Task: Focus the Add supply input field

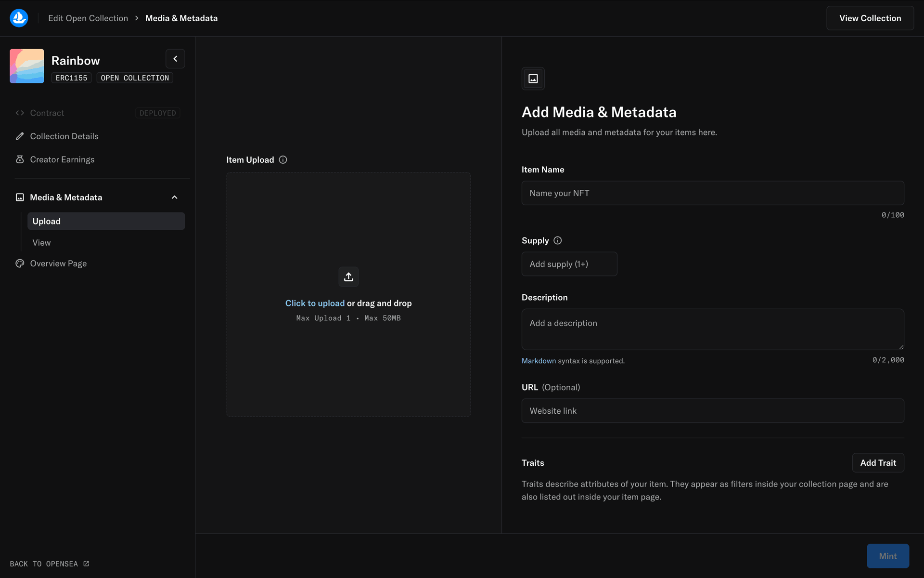Action: point(569,264)
